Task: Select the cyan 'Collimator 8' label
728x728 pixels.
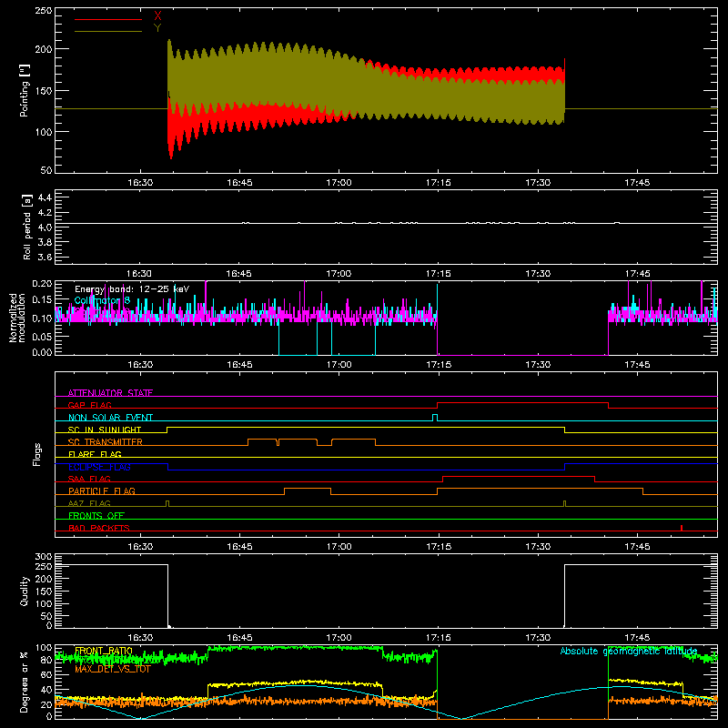Action: 102,300
